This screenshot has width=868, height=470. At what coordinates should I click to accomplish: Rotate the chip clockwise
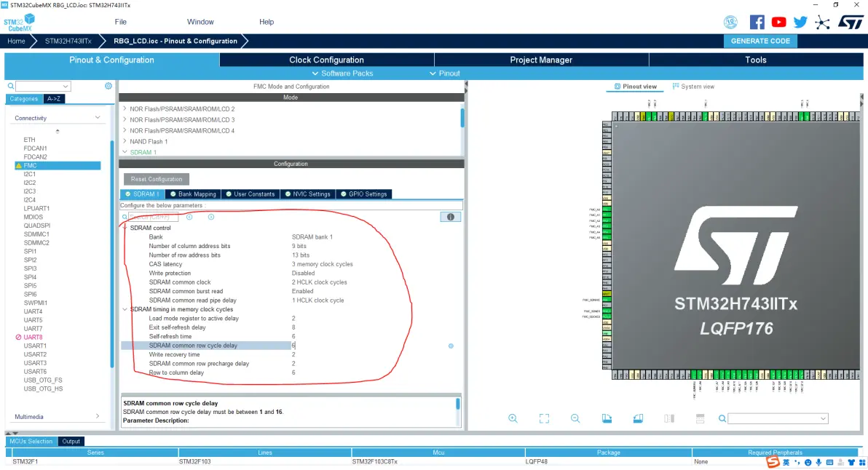click(x=607, y=418)
